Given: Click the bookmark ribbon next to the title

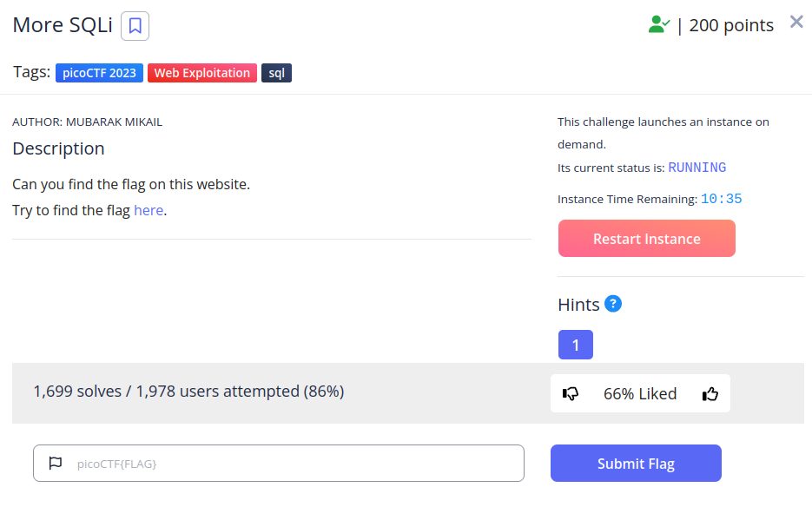Looking at the screenshot, I should [x=135, y=26].
